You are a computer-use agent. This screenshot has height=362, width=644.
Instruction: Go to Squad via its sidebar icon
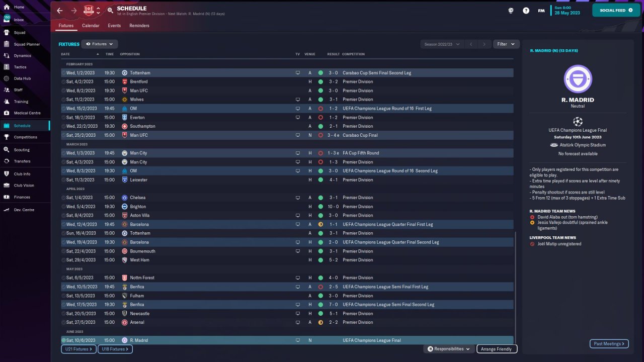[7, 33]
